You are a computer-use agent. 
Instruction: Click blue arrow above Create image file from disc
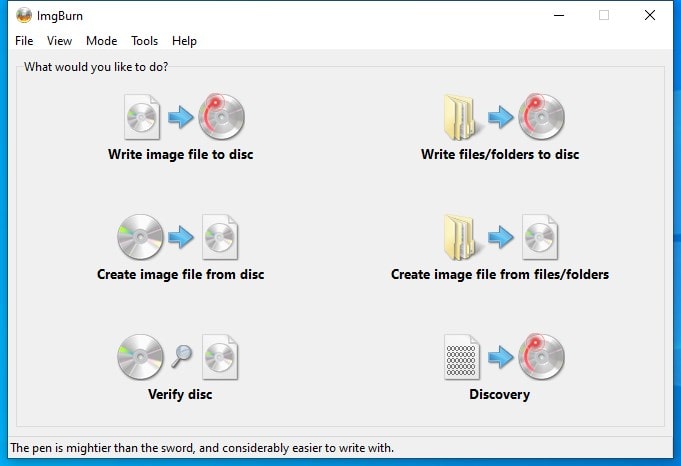pos(181,237)
